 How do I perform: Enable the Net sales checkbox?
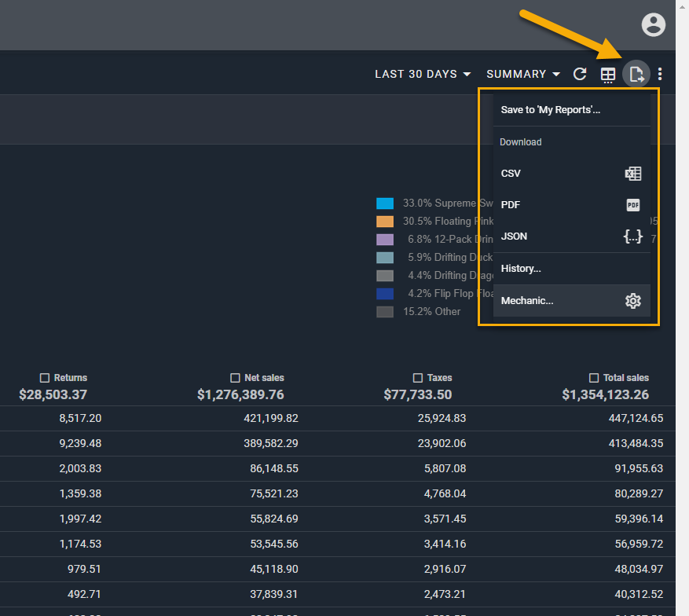[x=236, y=378]
